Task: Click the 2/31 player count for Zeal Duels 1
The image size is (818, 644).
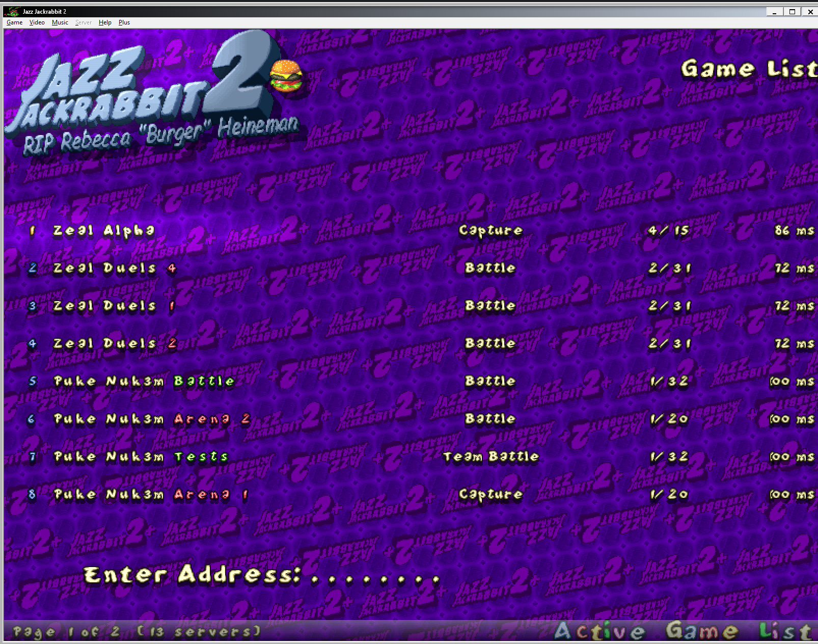Action: [670, 306]
